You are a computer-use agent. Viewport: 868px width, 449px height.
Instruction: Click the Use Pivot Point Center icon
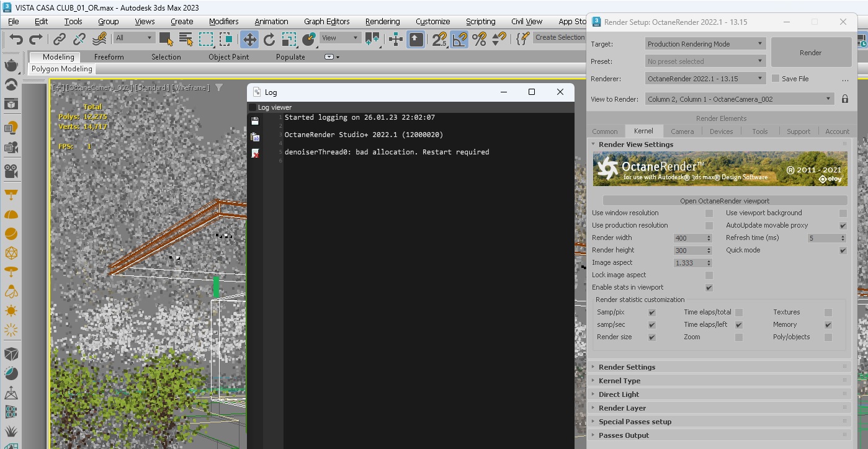(373, 39)
